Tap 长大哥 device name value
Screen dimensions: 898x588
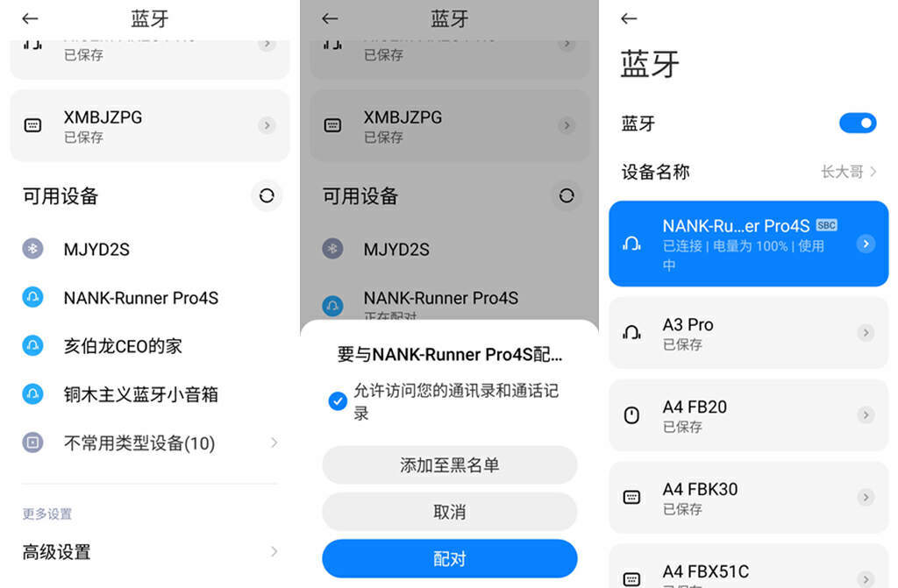(842, 171)
